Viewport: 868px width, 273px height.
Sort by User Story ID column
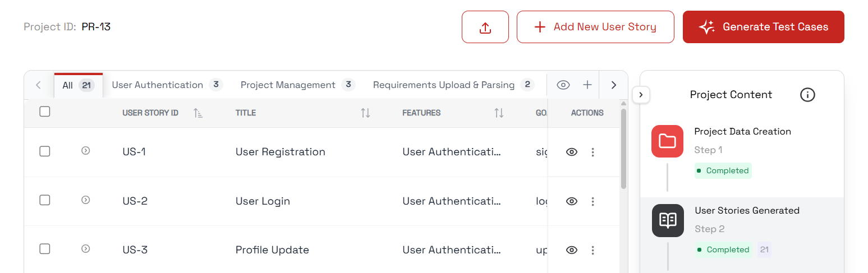pos(198,113)
